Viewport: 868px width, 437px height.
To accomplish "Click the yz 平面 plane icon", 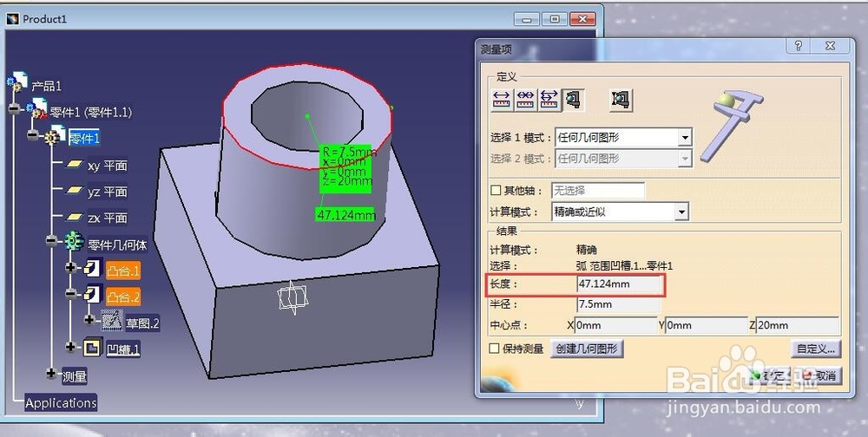I will click(x=74, y=191).
